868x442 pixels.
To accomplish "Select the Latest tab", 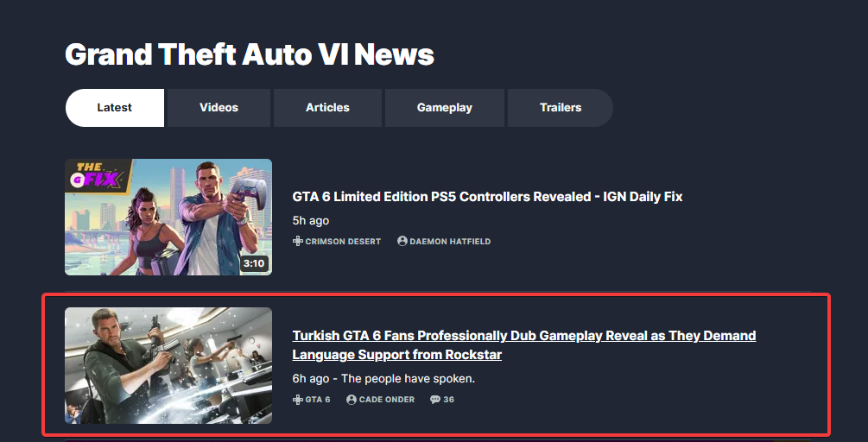I will tap(115, 108).
